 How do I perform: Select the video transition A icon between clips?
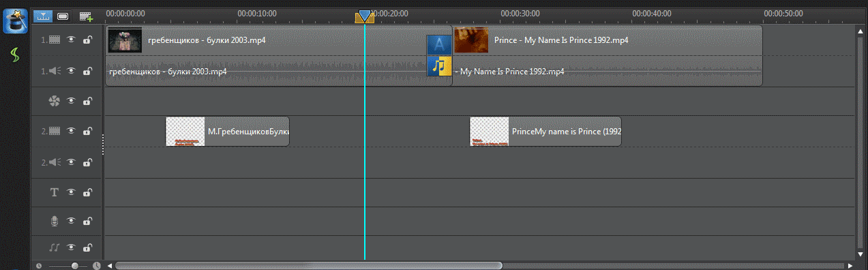coord(439,45)
